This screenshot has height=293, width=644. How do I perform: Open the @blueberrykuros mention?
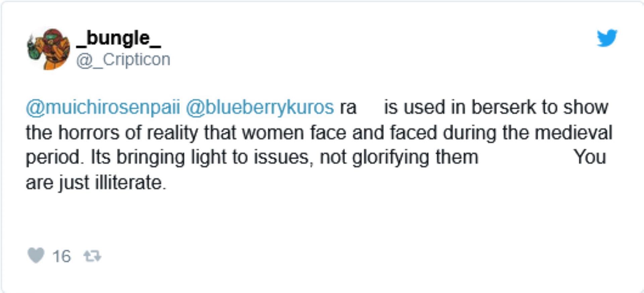(x=260, y=107)
